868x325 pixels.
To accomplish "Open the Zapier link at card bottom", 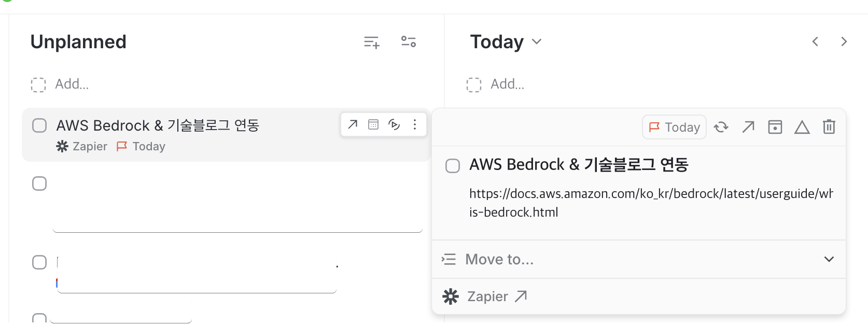I will [x=485, y=296].
